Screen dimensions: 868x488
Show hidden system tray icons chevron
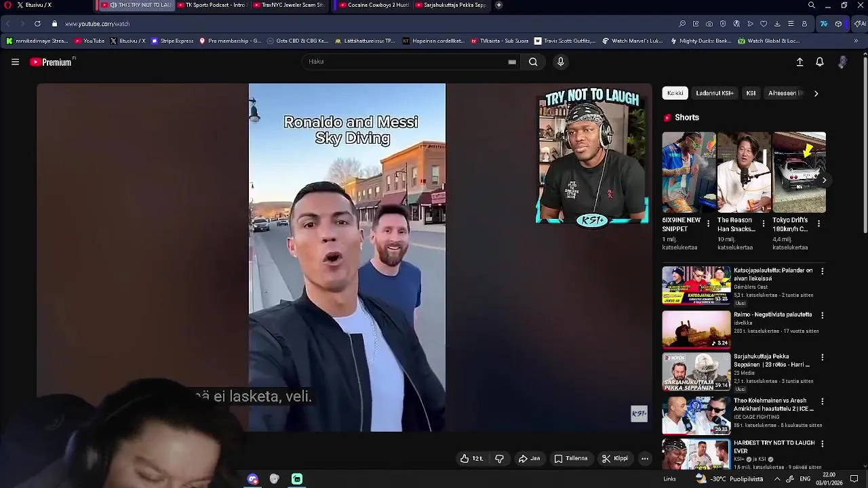[777, 479]
